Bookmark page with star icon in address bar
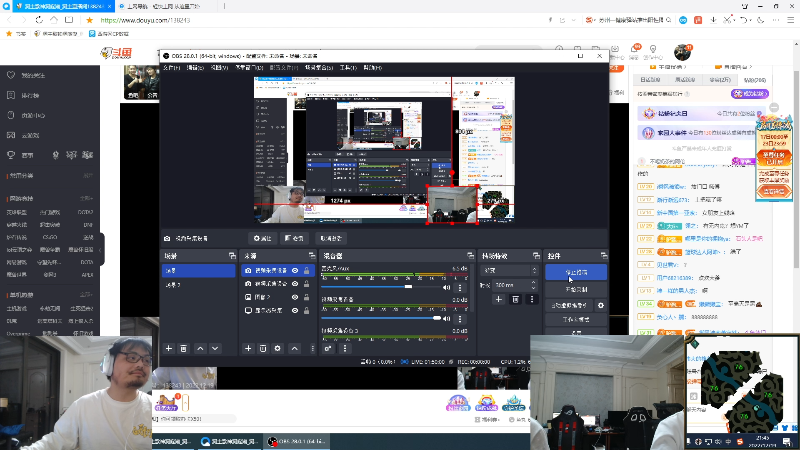The width and height of the screenshot is (800, 450). coord(89,20)
